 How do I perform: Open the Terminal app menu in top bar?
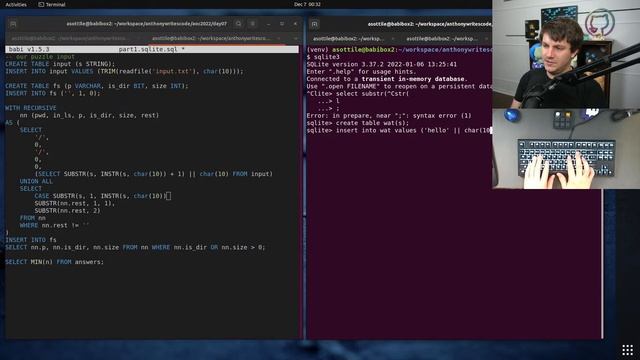52,4
